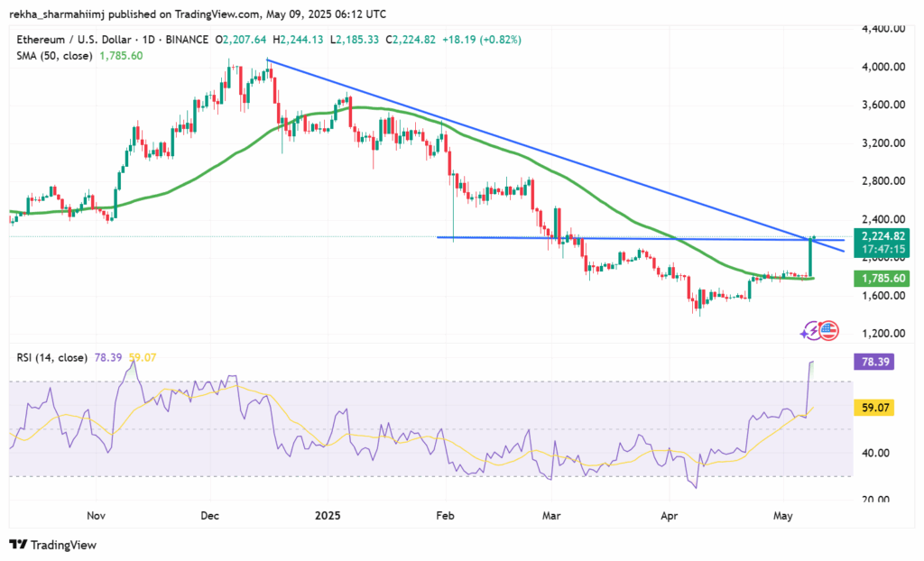Click the SMA value 1,785.60 in legend

(121, 56)
